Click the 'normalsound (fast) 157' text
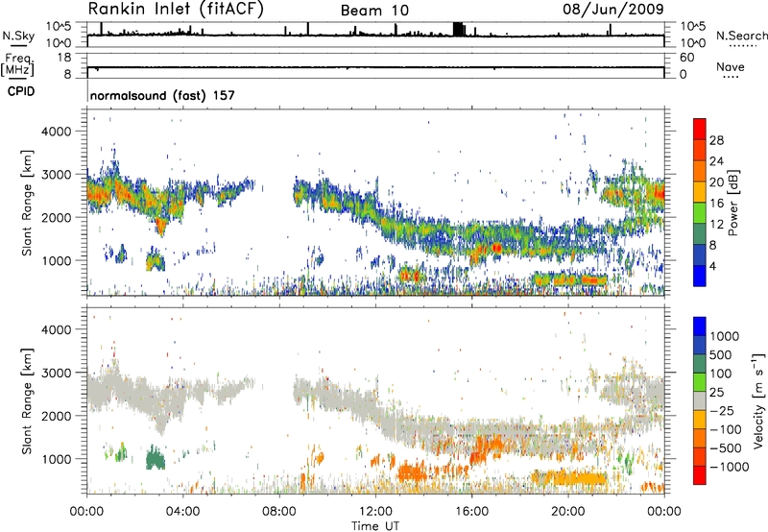This screenshot has height=532, width=768. (162, 95)
